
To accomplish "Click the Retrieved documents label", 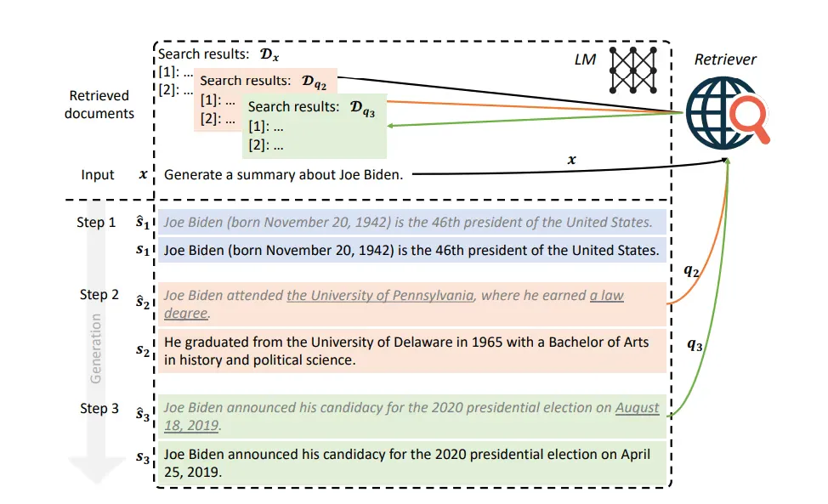I will pos(99,105).
